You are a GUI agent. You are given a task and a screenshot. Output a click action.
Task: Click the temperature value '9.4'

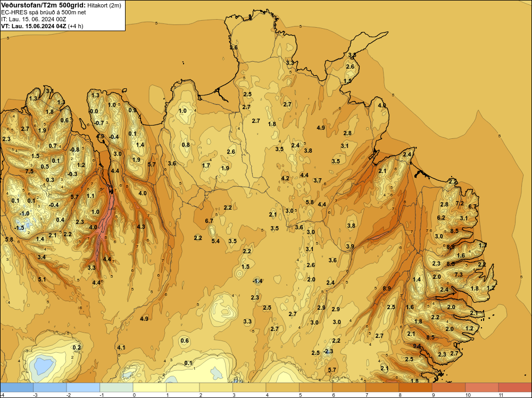click(x=417, y=346)
